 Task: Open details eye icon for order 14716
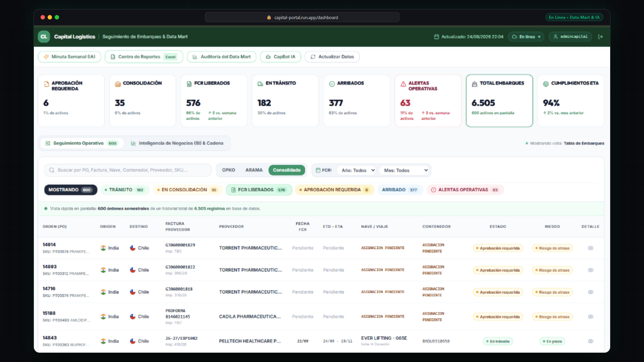591,292
